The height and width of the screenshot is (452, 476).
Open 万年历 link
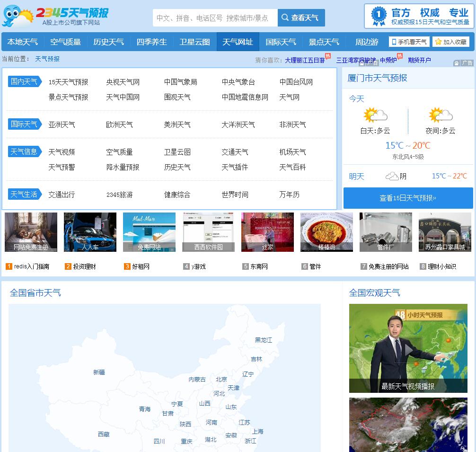289,195
